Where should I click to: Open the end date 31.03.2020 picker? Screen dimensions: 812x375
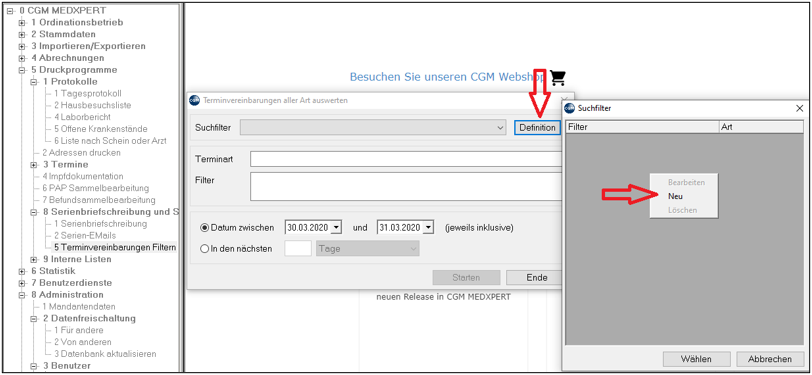tap(428, 227)
